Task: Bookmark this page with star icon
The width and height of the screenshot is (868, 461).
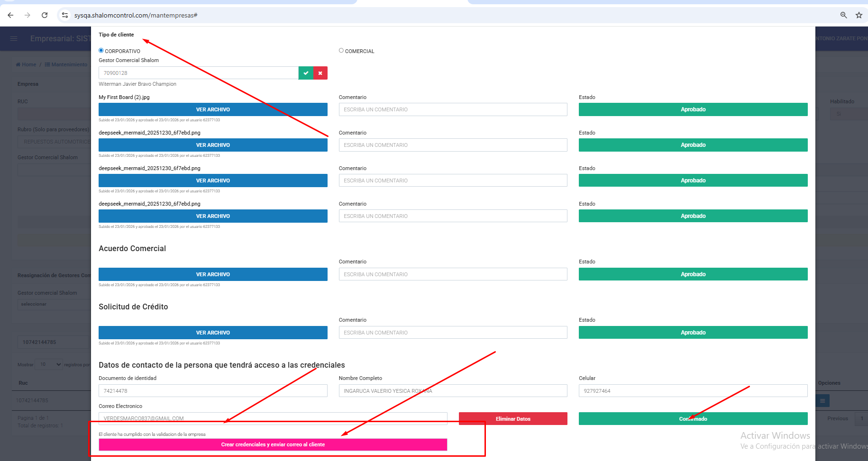Action: (x=859, y=15)
